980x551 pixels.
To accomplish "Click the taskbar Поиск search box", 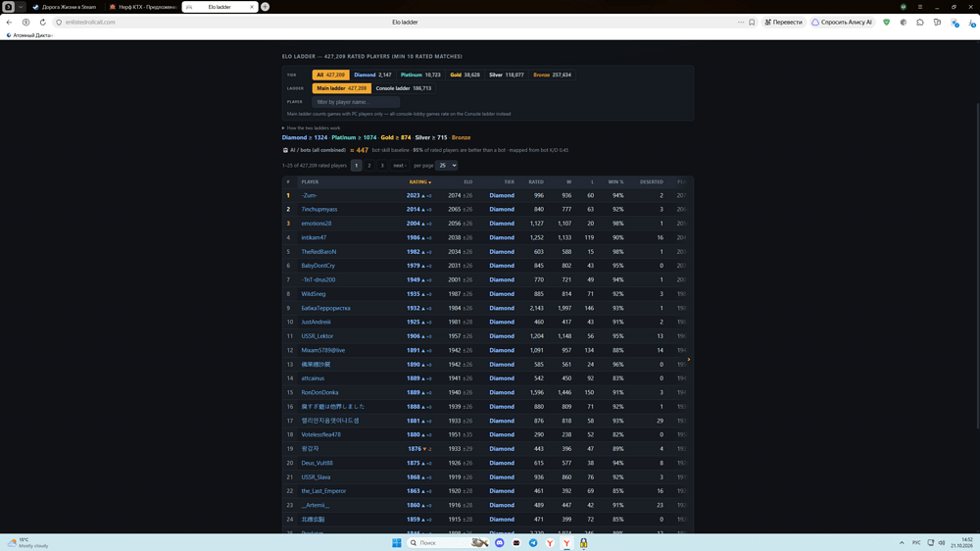I will pyautogui.click(x=448, y=543).
